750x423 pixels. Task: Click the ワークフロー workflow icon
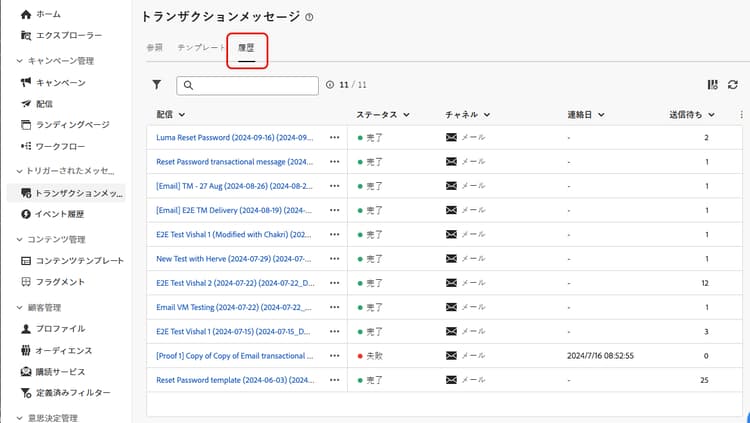[x=26, y=146]
